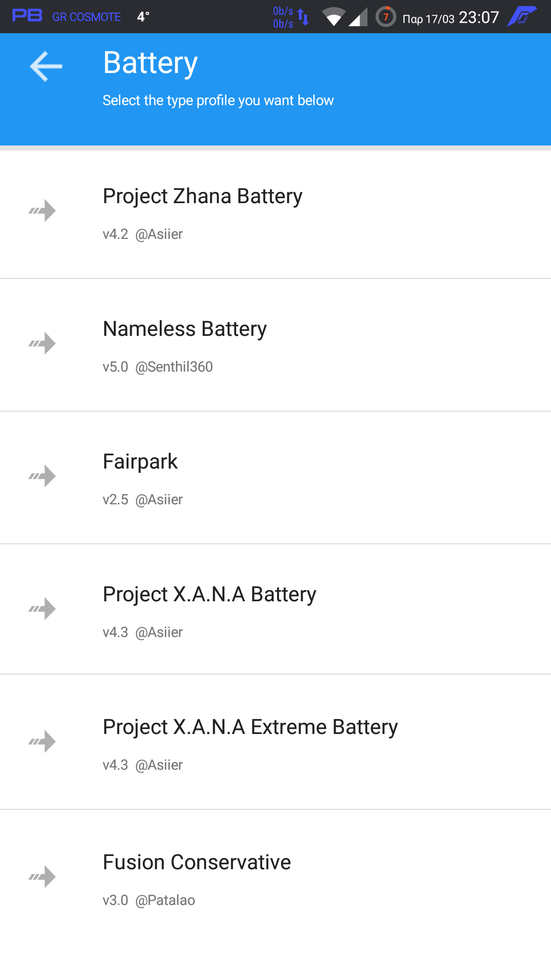Apply the Project X.A.N.A Battery profile

209,595
